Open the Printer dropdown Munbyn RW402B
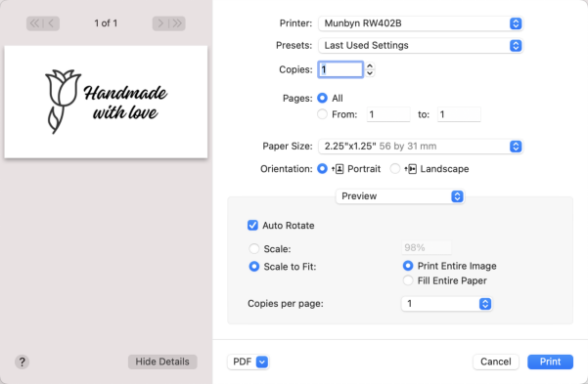The height and width of the screenshot is (384, 588). [421, 23]
